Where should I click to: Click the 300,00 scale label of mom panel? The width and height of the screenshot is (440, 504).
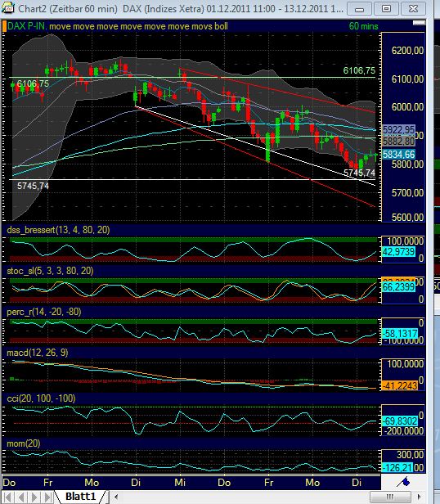410,455
